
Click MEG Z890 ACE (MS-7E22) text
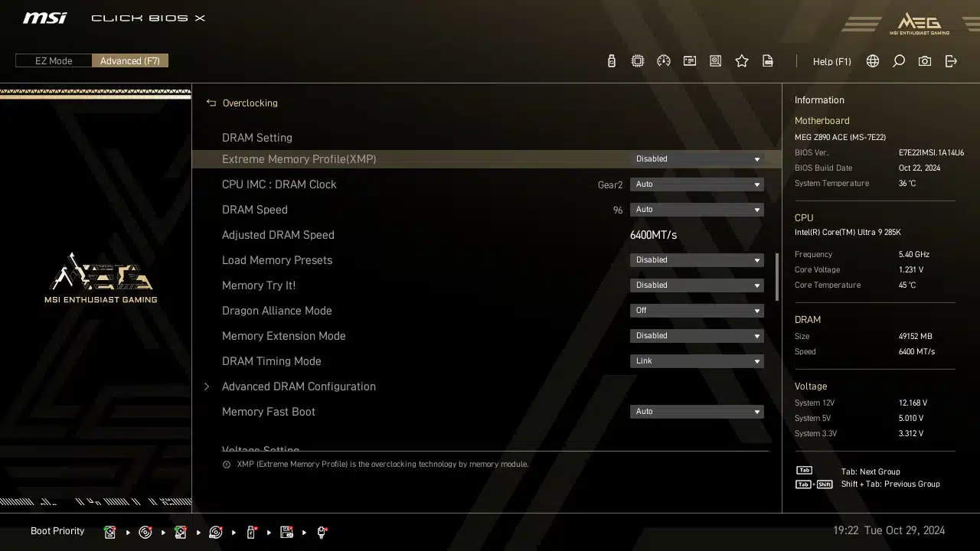840,137
